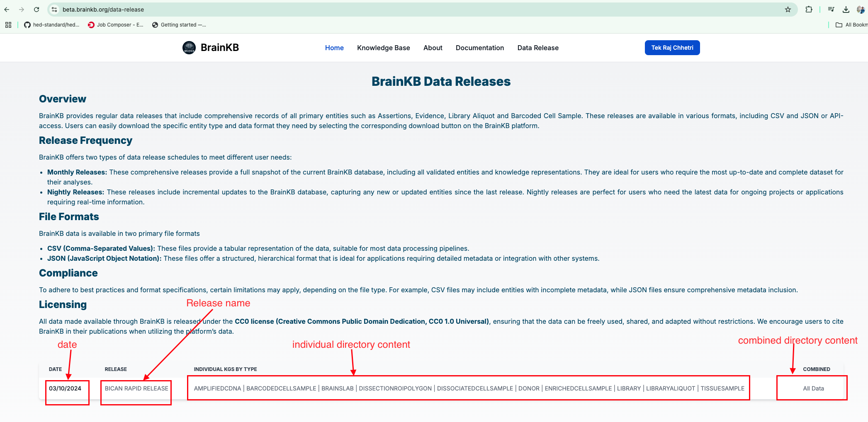The height and width of the screenshot is (422, 868).
Task: Download the TISSUESAMPLE knowledge graph
Action: [x=722, y=388]
